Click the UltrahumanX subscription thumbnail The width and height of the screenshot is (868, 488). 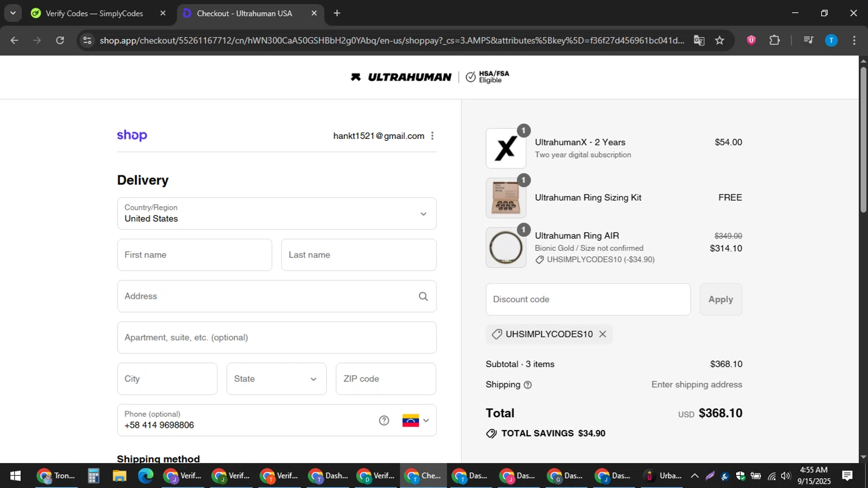[506, 149]
